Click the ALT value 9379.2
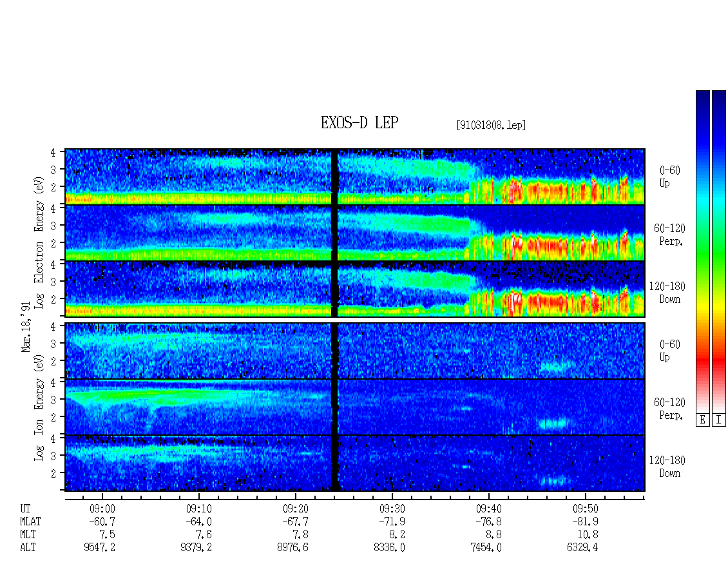The image size is (728, 564). pyautogui.click(x=196, y=547)
